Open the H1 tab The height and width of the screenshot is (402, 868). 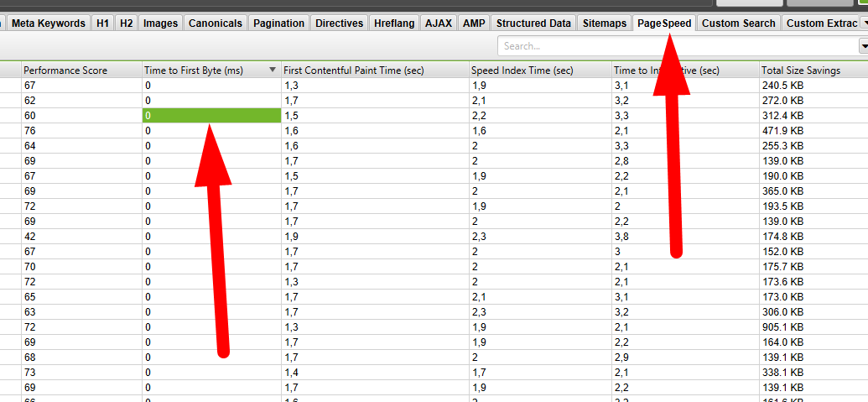(102, 23)
